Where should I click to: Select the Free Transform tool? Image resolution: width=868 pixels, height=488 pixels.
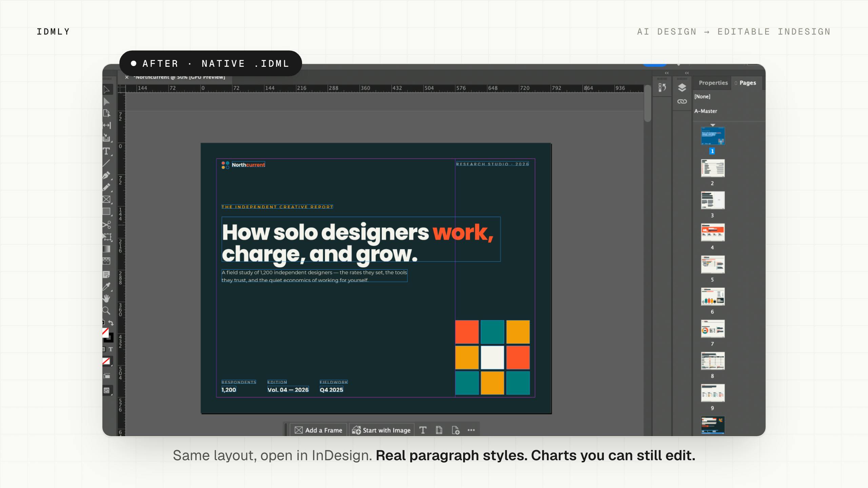coord(107,237)
